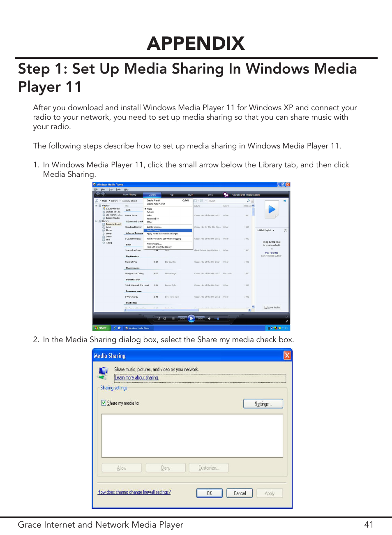The height and width of the screenshot is (535, 392).
Task: Mute the Media Player volume
Action: 209,318
